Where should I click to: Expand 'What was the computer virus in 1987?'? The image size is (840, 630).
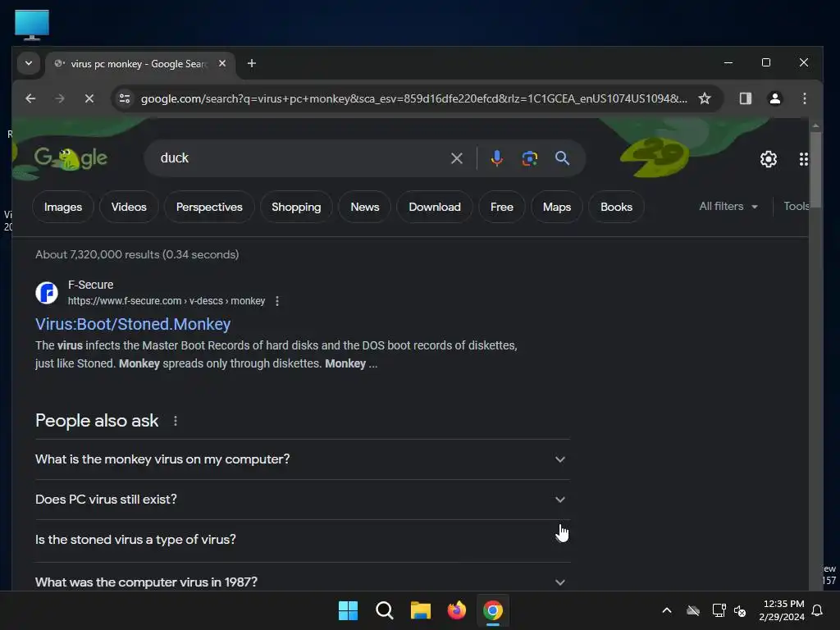coord(303,582)
